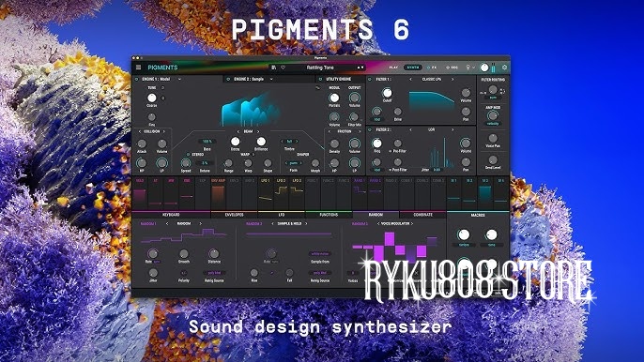
Task: Click the Random 1 Distance knob
Action: (x=214, y=253)
